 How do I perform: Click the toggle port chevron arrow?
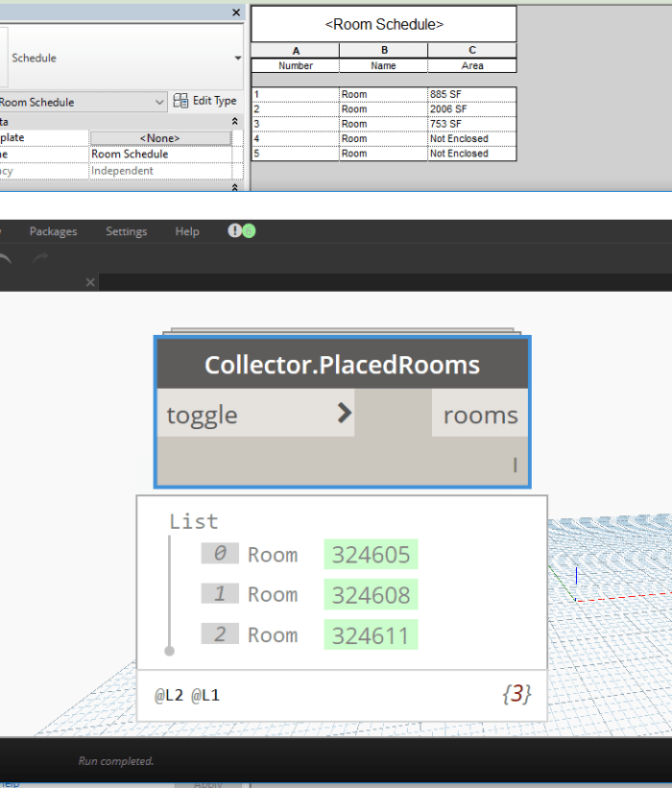344,414
